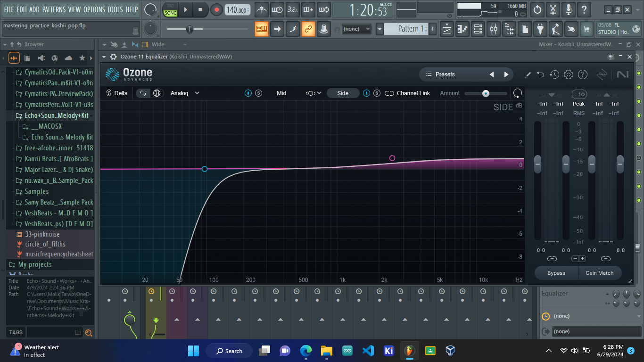Open the Ozone undo history clock

pos(554,74)
